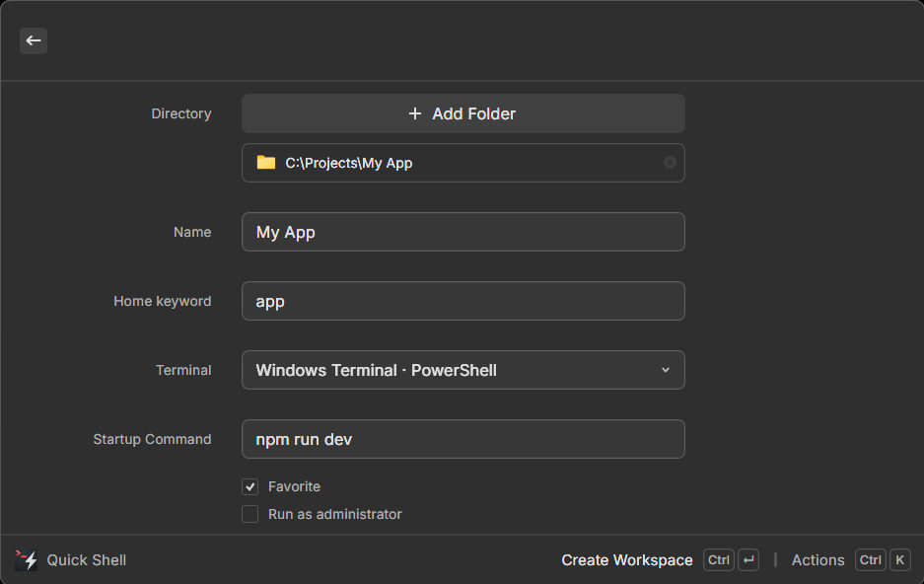Click the Name label
Screen dimensions: 924x584
click(x=192, y=232)
